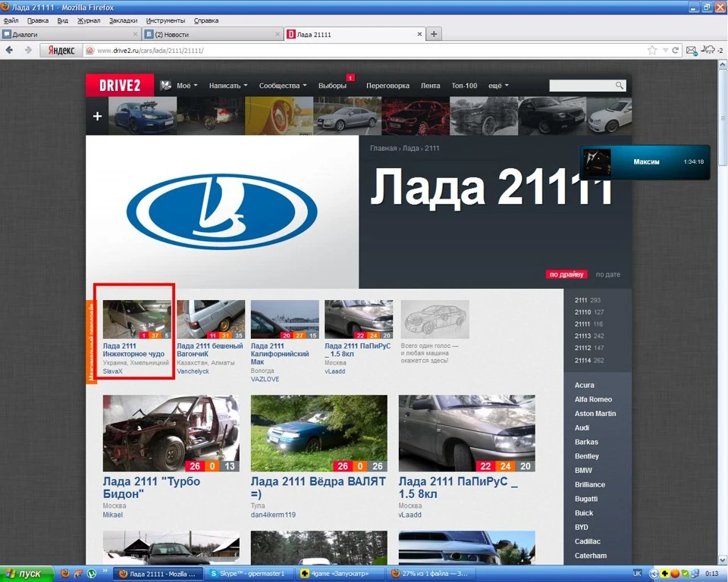This screenshot has height=582, width=728.
Task: Open the 27% download taskbar window
Action: tap(431, 574)
